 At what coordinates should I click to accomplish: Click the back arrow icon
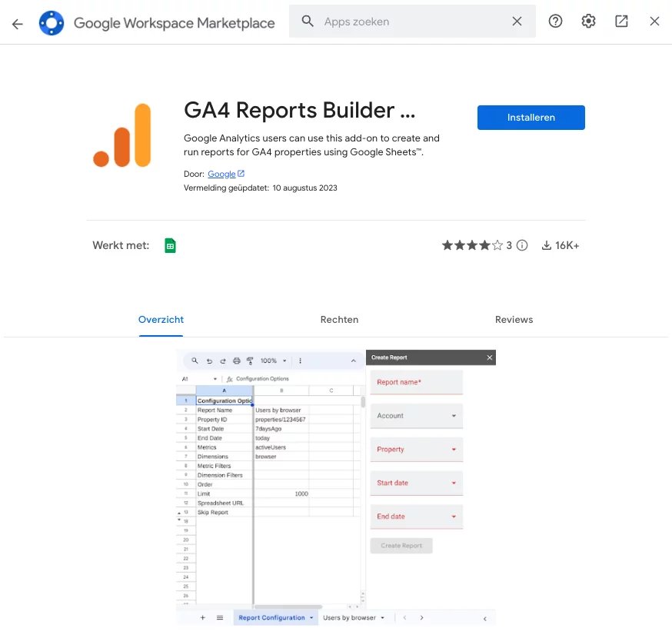(x=17, y=23)
